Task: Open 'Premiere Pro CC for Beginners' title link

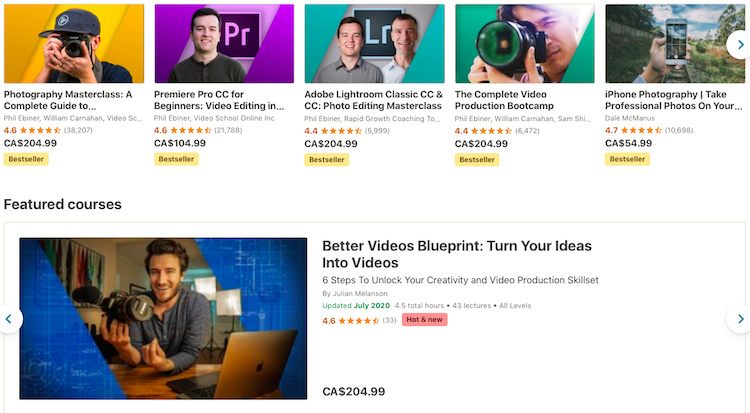Action: [219, 100]
